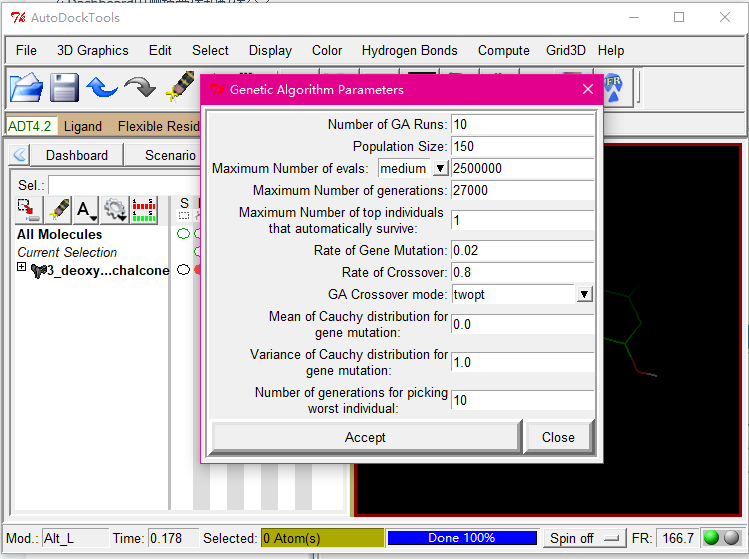
Task: Open the Hydrogen Bonds menu
Action: click(x=409, y=50)
